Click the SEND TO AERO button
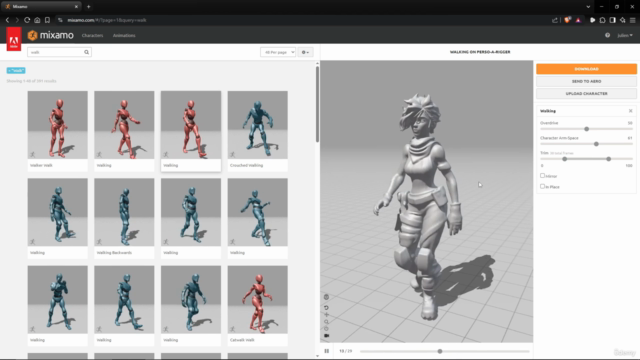 [587, 81]
